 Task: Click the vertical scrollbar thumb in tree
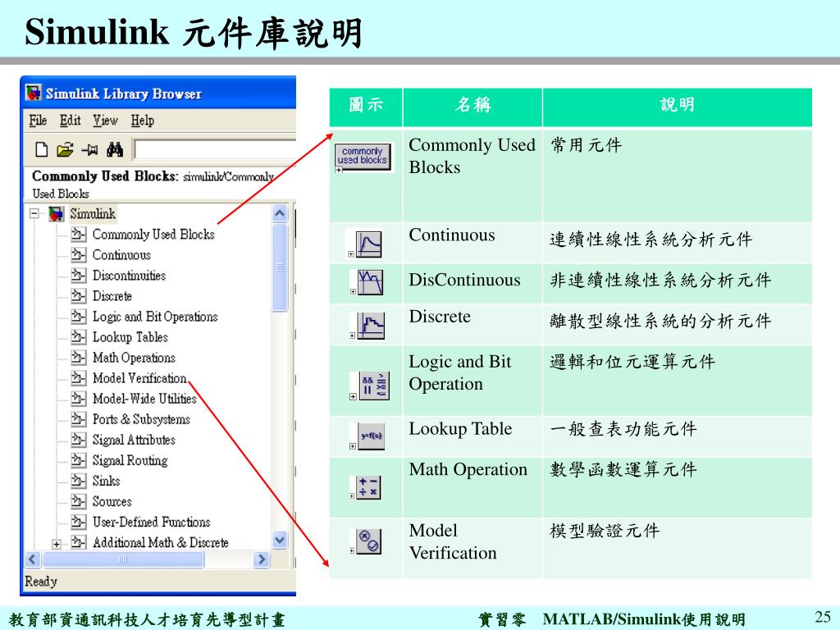(x=280, y=267)
